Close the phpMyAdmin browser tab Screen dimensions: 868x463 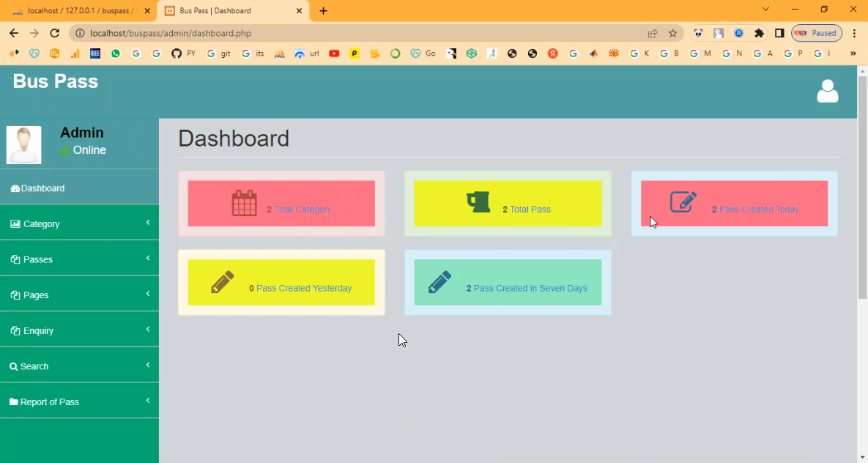point(147,10)
